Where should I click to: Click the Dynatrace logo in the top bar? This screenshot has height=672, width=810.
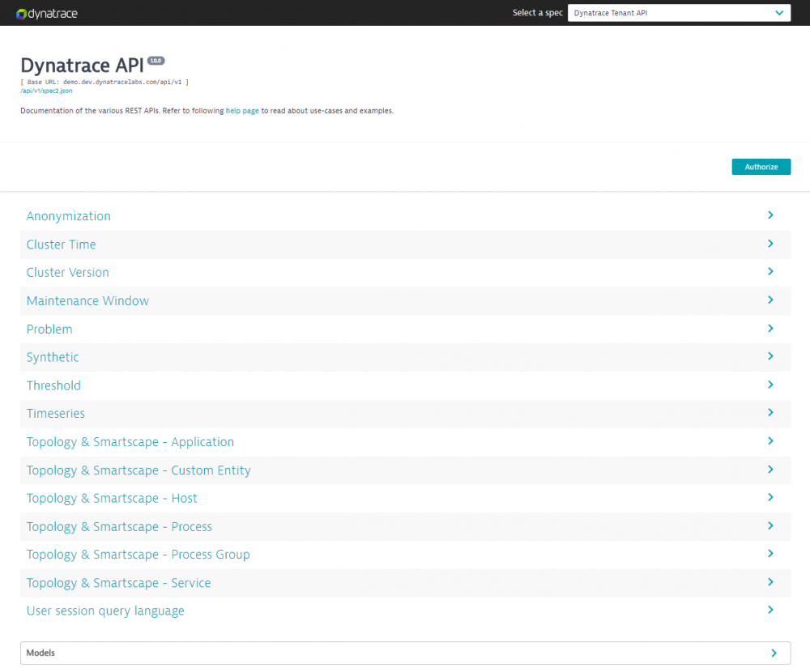coord(46,12)
